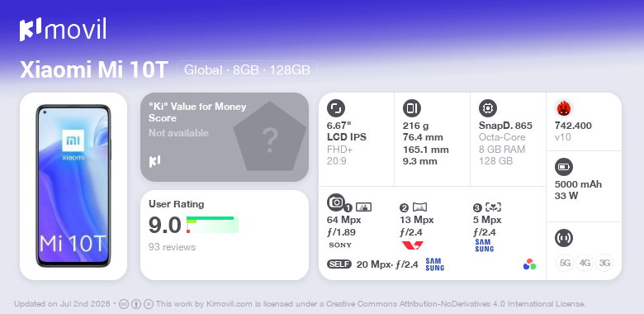Click the network connectivity signal icon
Viewport: 644px width, 314px height.
tap(563, 238)
